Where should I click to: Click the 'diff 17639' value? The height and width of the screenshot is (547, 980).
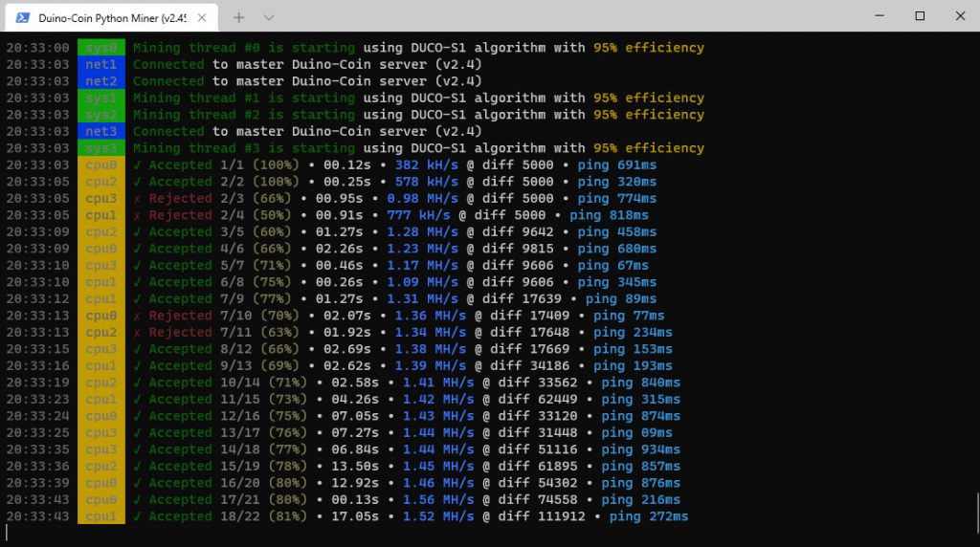pyautogui.click(x=522, y=299)
